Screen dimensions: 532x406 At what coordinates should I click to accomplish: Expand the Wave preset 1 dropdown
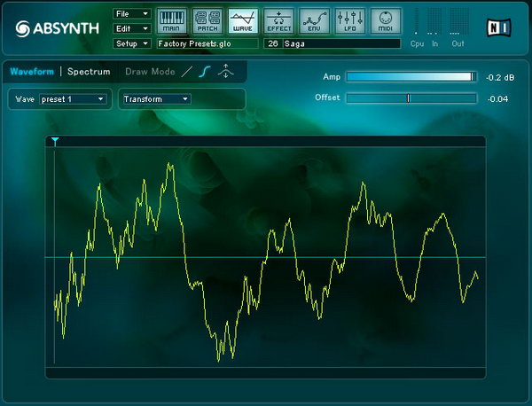tap(73, 99)
